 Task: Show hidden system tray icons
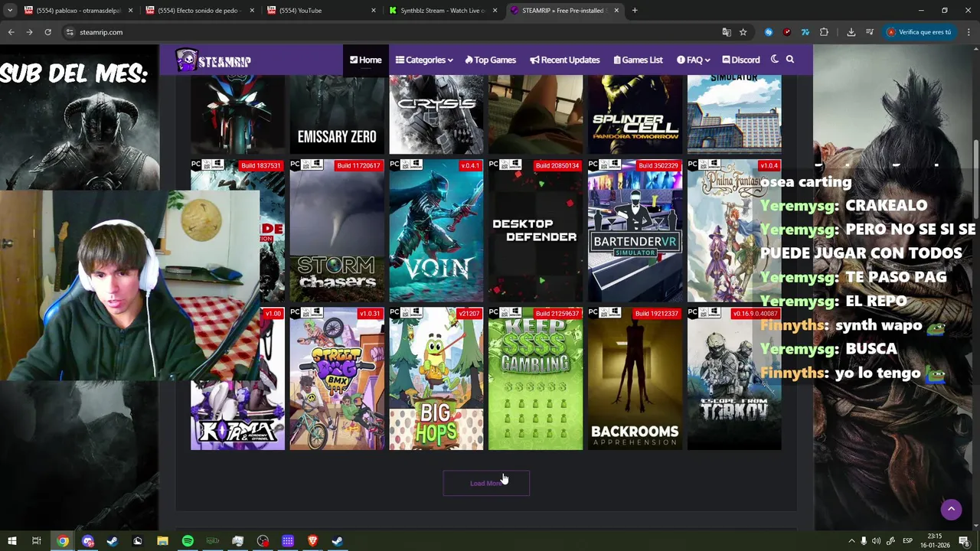(x=851, y=541)
